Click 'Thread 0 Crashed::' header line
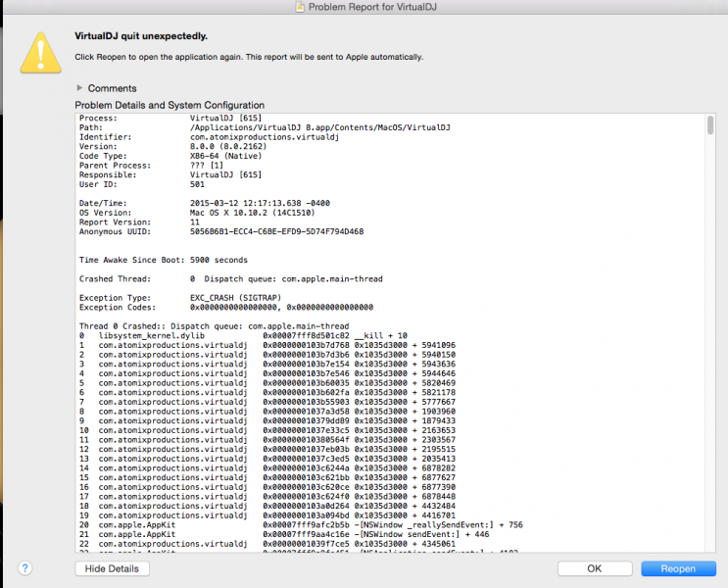The height and width of the screenshot is (588, 728). [214, 326]
